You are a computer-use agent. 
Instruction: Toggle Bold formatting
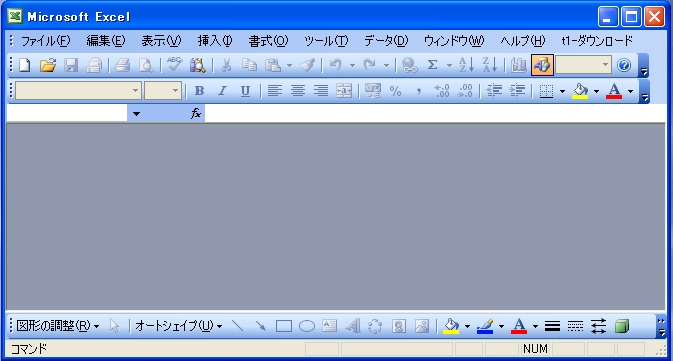click(199, 91)
